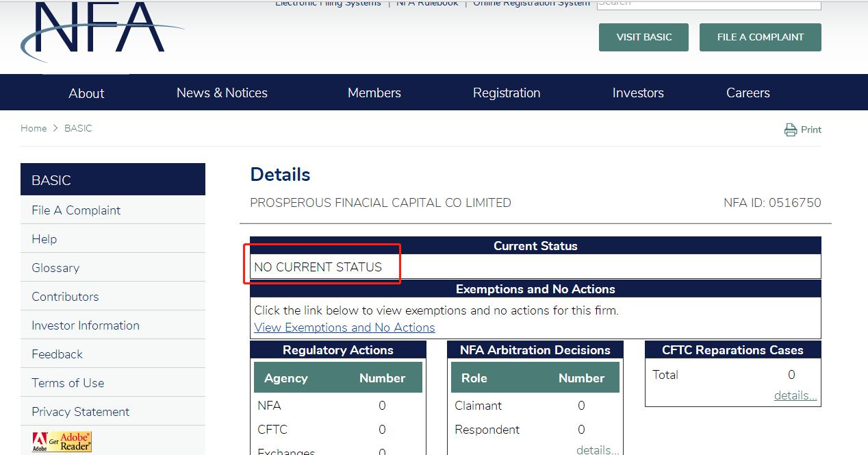Click the BASIC breadcrumb link
Image resolution: width=868 pixels, height=455 pixels.
pos(78,128)
